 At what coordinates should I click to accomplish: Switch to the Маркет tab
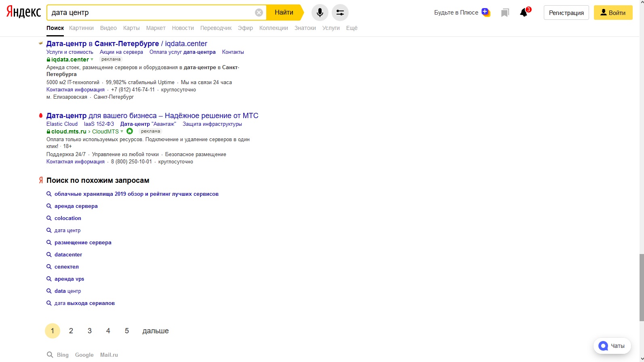(156, 28)
